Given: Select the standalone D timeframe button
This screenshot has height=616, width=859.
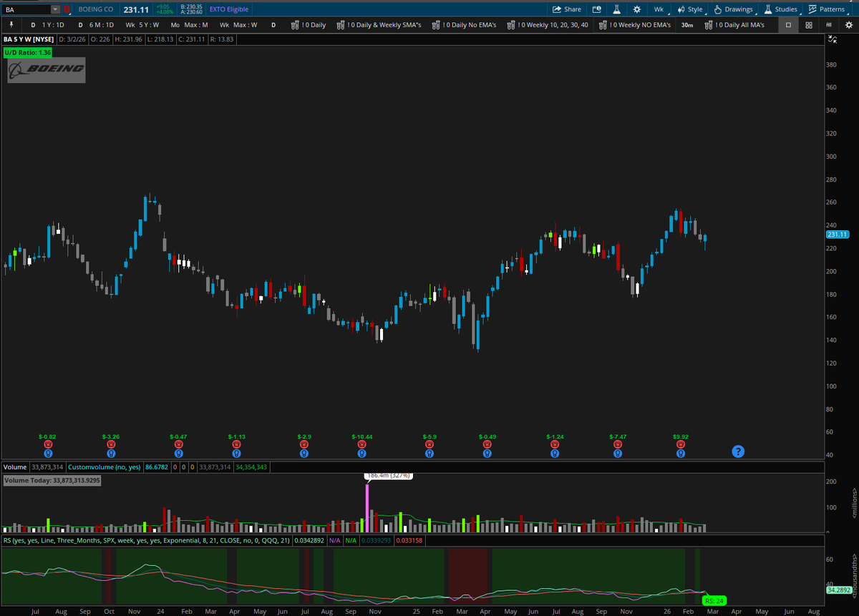Looking at the screenshot, I should coord(273,24).
